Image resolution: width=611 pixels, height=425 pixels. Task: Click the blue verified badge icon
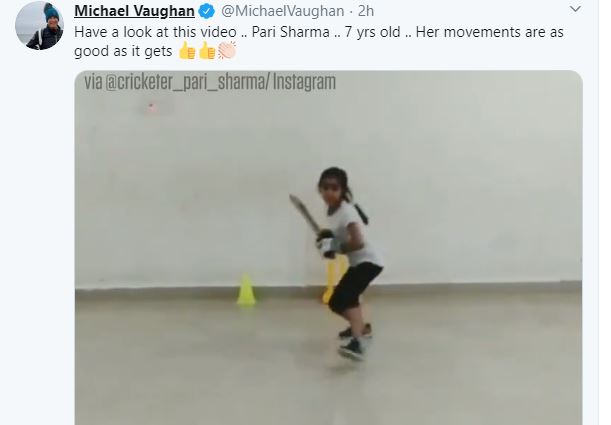(x=207, y=12)
